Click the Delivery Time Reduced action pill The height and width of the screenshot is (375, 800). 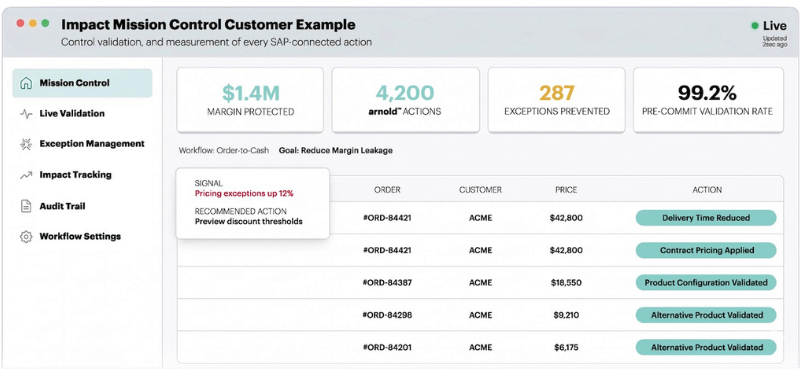(706, 218)
